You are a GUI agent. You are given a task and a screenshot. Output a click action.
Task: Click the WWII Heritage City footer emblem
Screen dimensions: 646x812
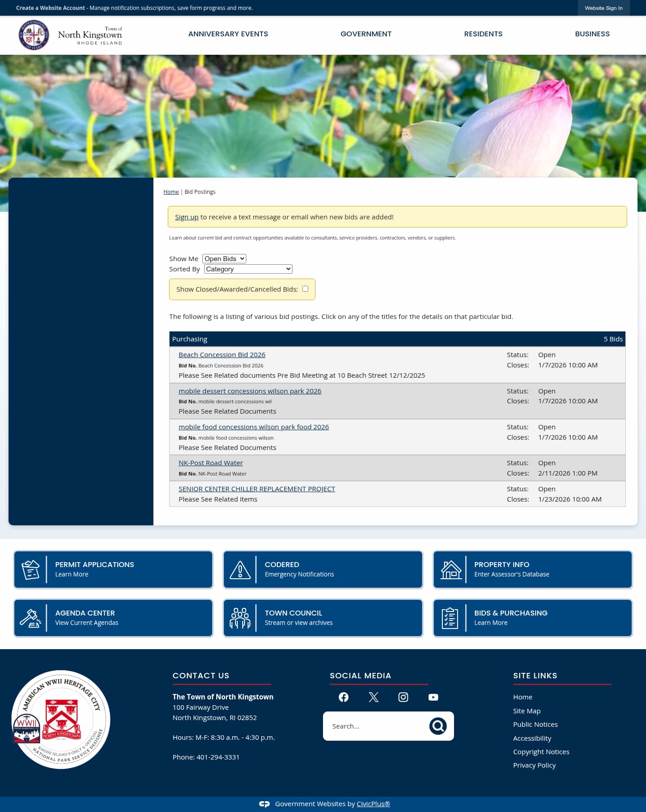coord(61,720)
